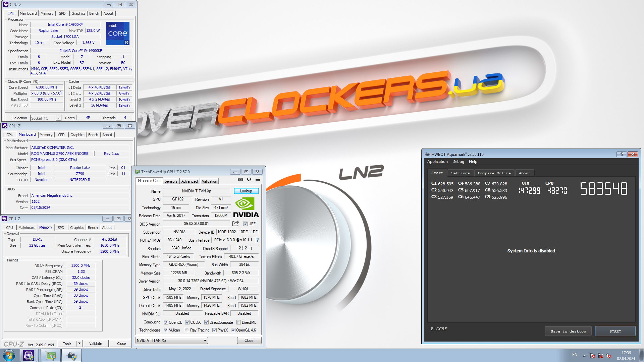Expand the CPU-Z Tools dropdown arrow

click(x=79, y=344)
